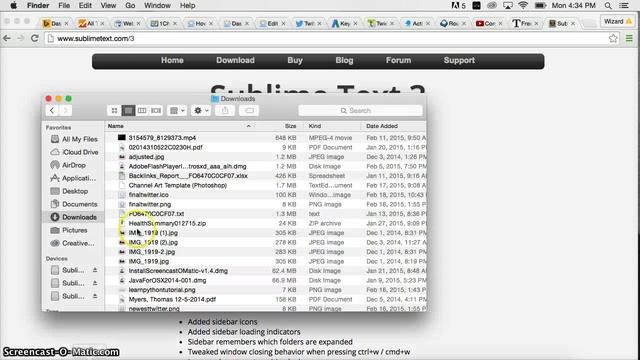The width and height of the screenshot is (640, 360).
Task: Open the File menu
Action: 64,6
